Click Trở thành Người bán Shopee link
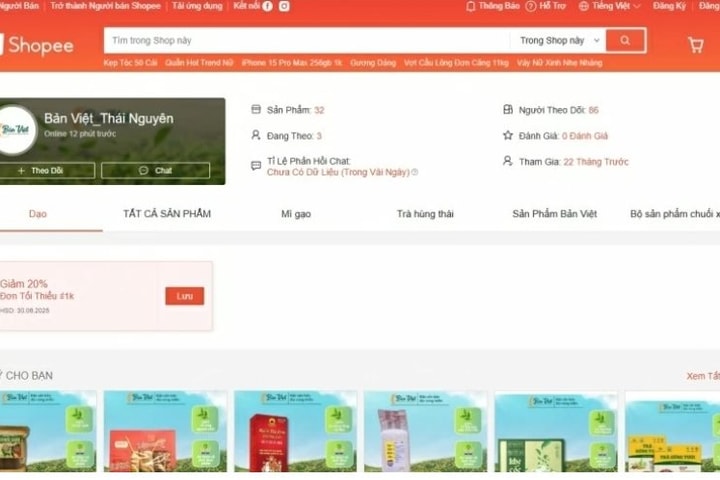This screenshot has height=480, width=720. (x=106, y=6)
